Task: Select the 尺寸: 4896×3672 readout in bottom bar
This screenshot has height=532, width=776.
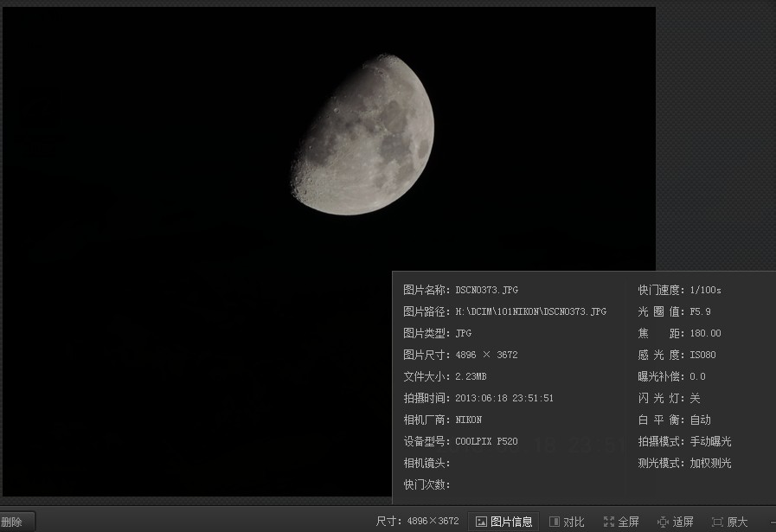Action: 417,521
